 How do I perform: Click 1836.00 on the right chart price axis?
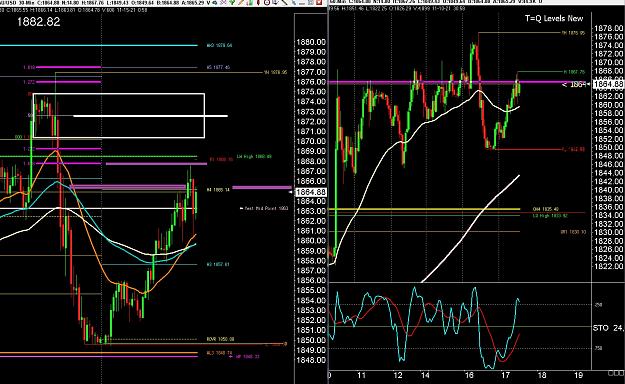(609, 207)
